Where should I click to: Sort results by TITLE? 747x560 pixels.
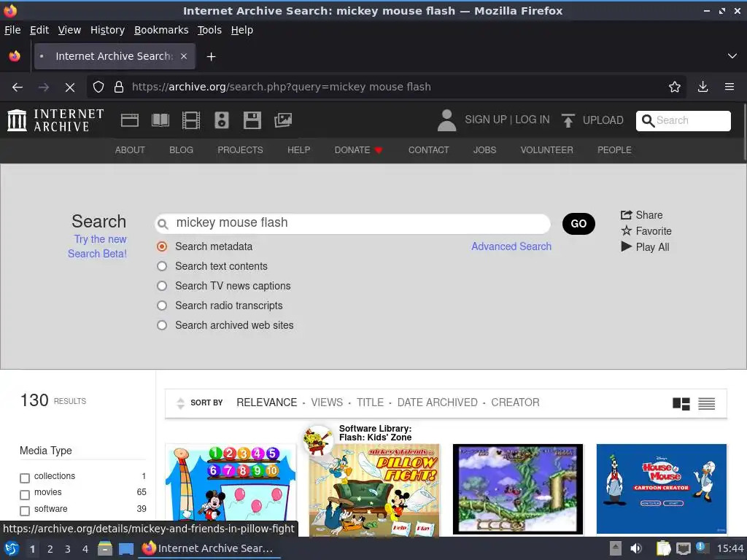tap(370, 402)
